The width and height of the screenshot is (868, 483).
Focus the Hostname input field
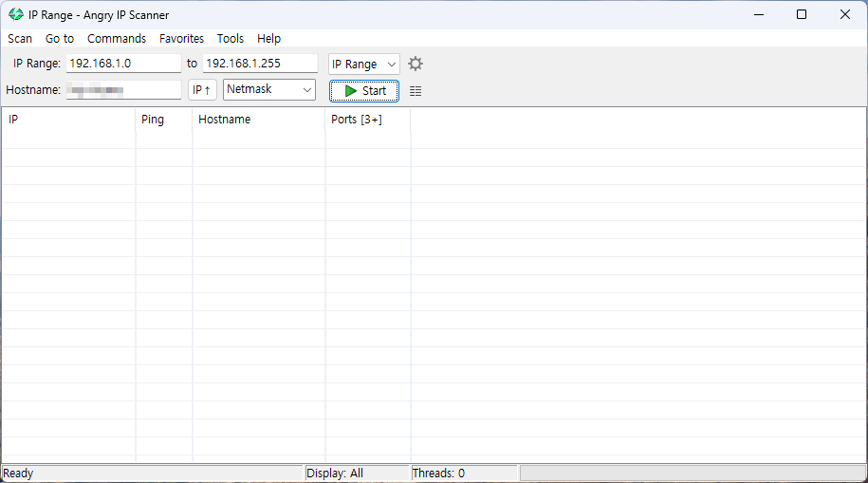[123, 90]
